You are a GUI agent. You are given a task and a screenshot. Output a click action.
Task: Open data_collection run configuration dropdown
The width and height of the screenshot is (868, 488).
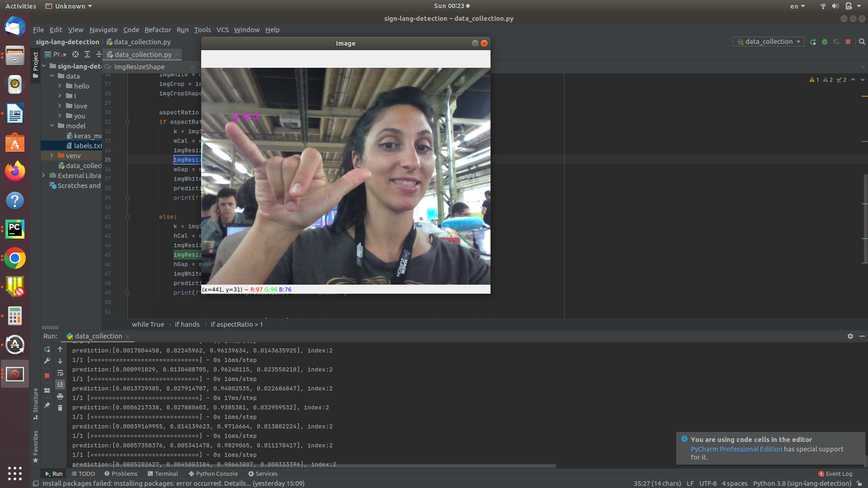click(x=769, y=42)
